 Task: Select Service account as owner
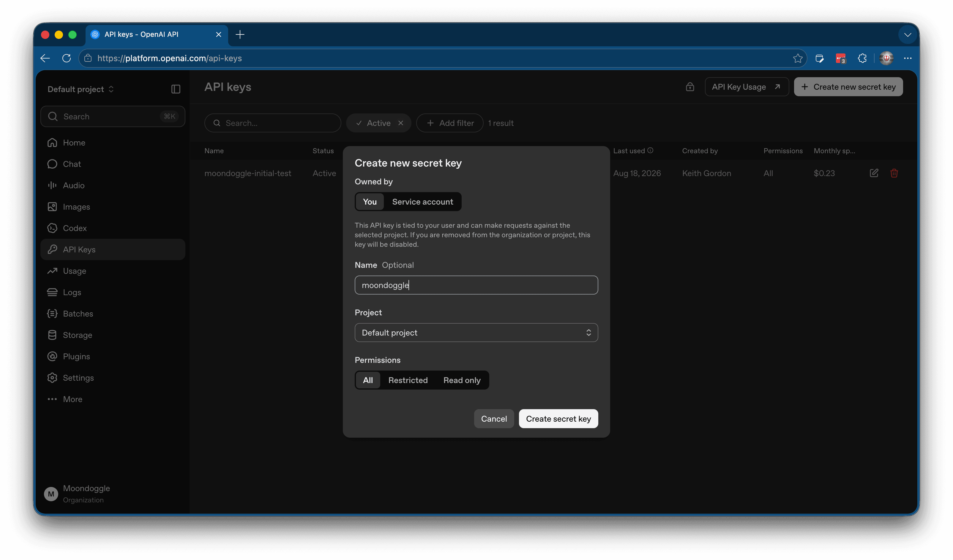[x=422, y=202]
